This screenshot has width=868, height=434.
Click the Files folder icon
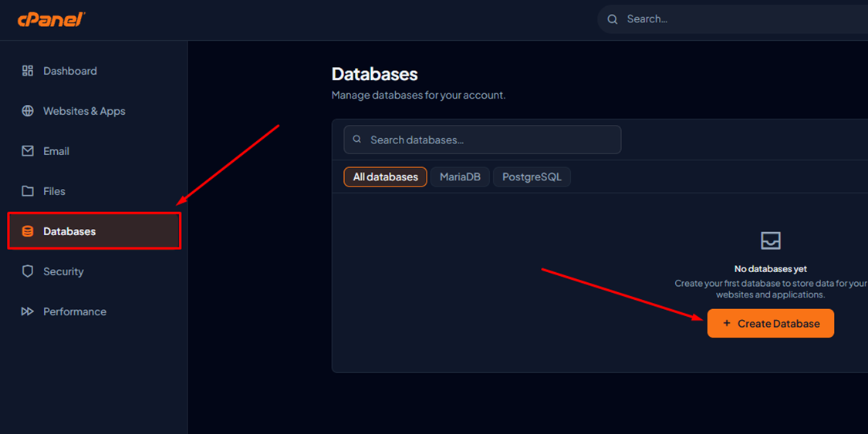click(x=28, y=190)
